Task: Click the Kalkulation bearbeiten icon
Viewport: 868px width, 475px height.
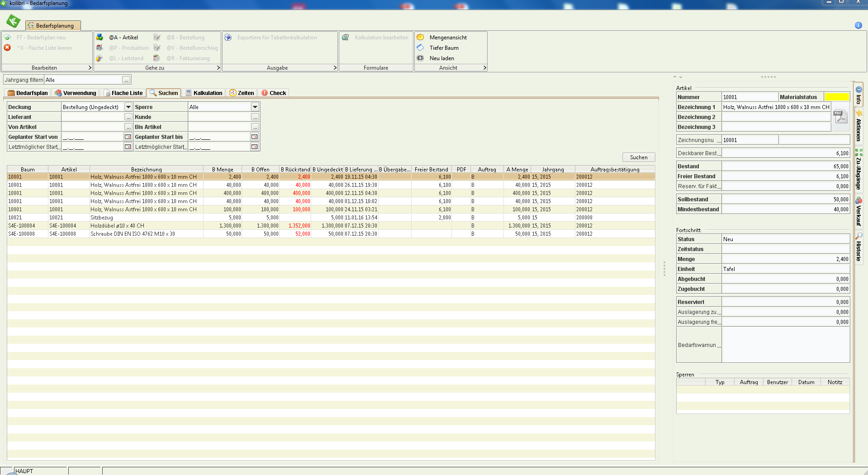Action: point(346,37)
